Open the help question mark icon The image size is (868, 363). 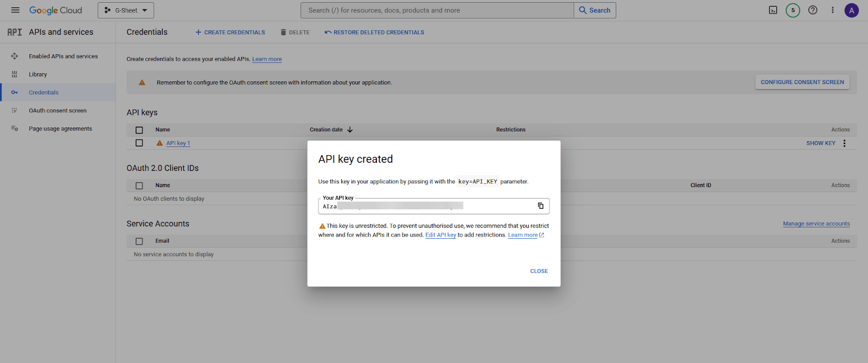[x=813, y=10]
